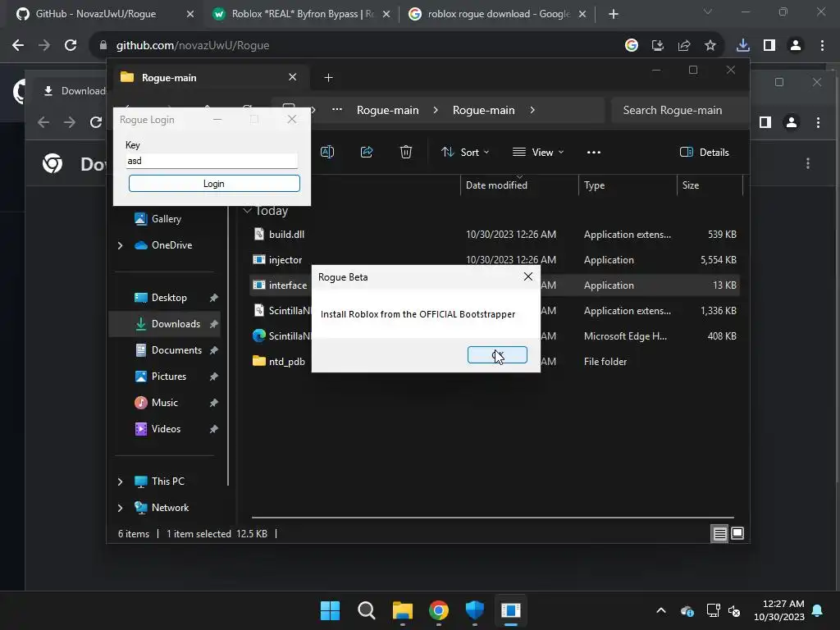This screenshot has height=630, width=840.
Task: Open the Chrome three-dot menu
Action: (x=822, y=46)
